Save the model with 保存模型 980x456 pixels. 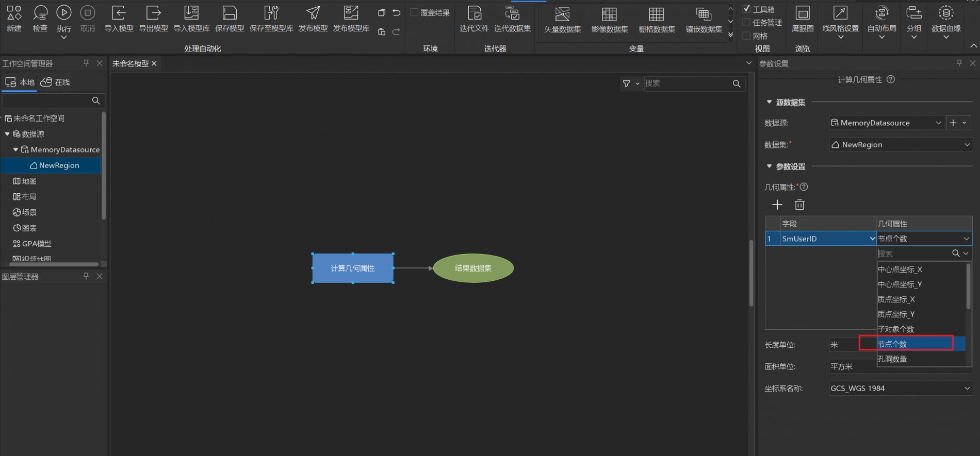point(230,19)
